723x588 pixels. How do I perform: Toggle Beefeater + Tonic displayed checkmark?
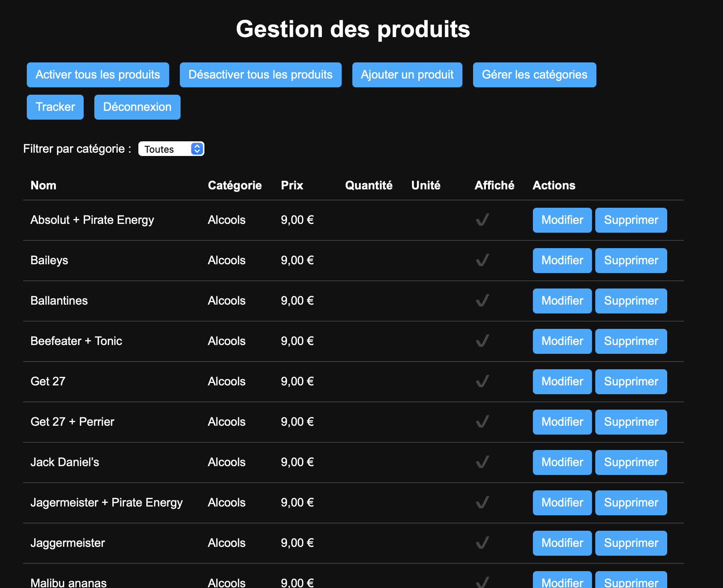[482, 341]
